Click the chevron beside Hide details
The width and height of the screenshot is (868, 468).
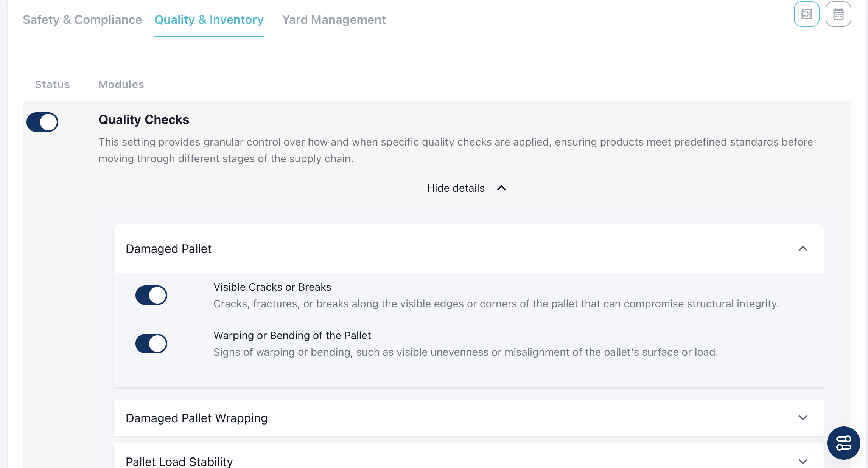(x=501, y=188)
